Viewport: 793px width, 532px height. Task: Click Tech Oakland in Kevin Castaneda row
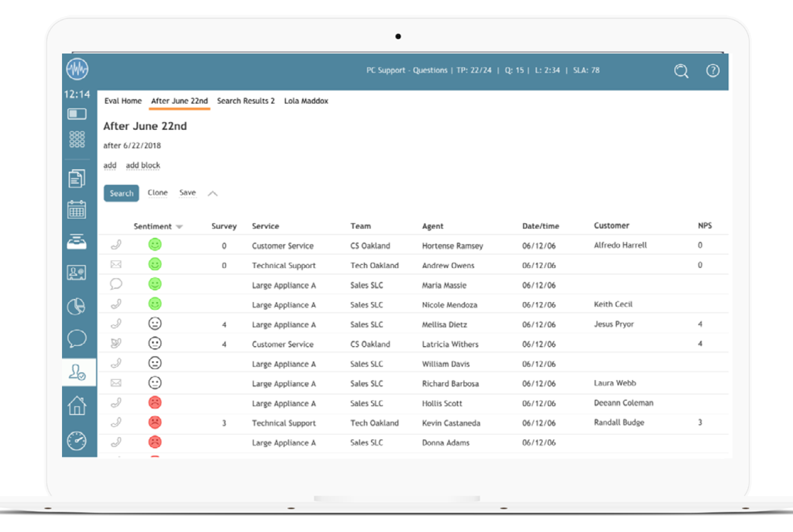(374, 423)
